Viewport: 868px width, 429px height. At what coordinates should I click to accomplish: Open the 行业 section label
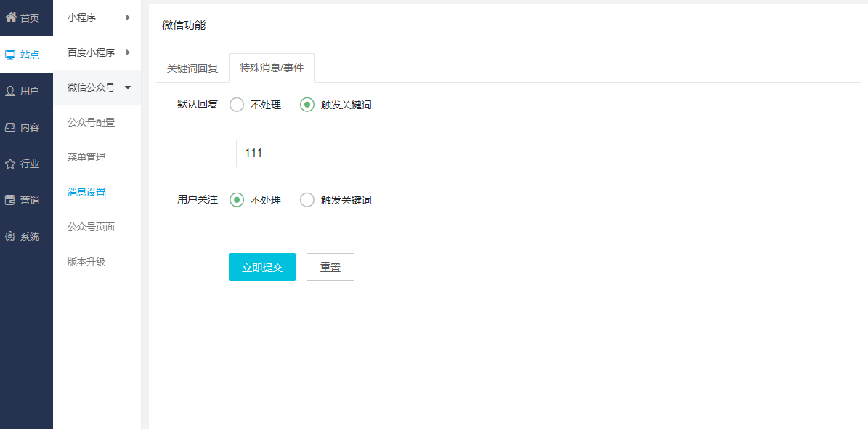(30, 164)
